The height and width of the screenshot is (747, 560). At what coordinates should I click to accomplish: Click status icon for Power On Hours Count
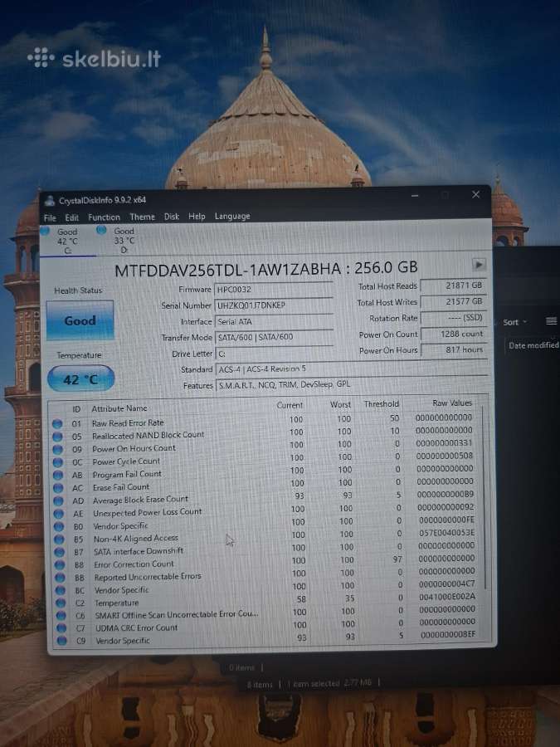click(x=57, y=449)
